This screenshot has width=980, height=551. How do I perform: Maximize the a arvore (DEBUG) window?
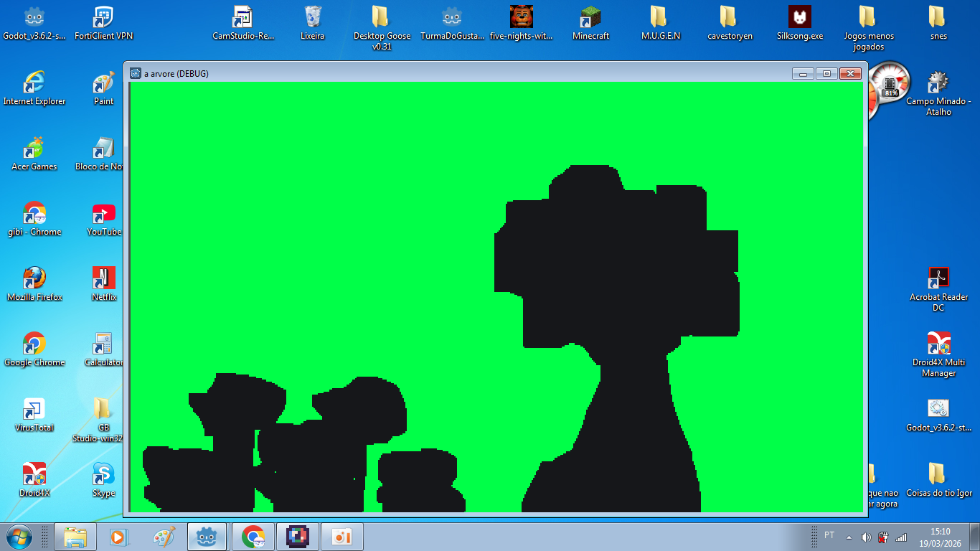pyautogui.click(x=826, y=73)
